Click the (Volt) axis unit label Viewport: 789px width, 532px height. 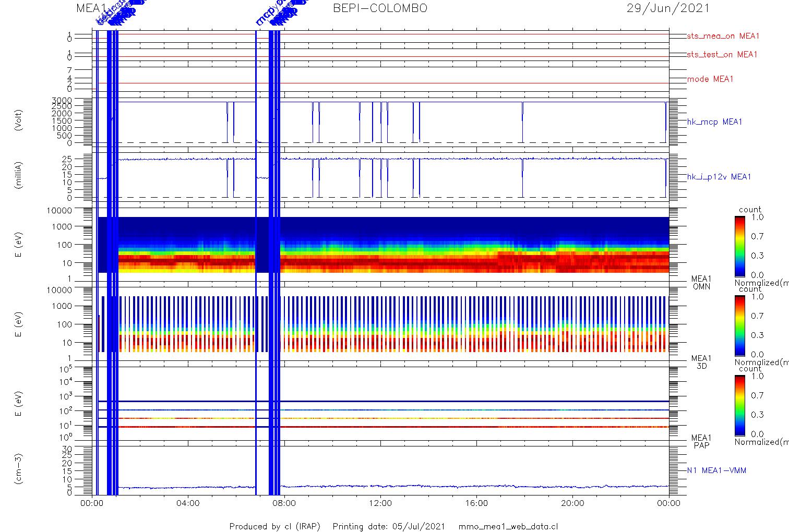coord(19,120)
